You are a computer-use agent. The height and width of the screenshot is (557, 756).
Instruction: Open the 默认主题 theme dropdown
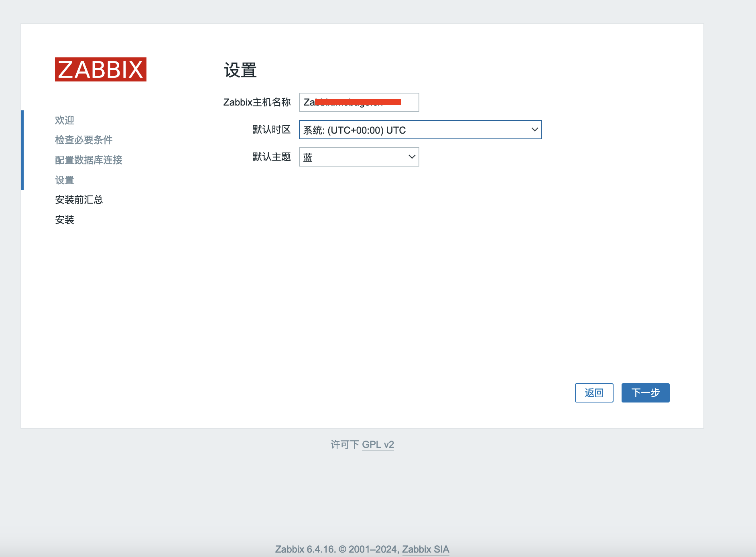359,157
